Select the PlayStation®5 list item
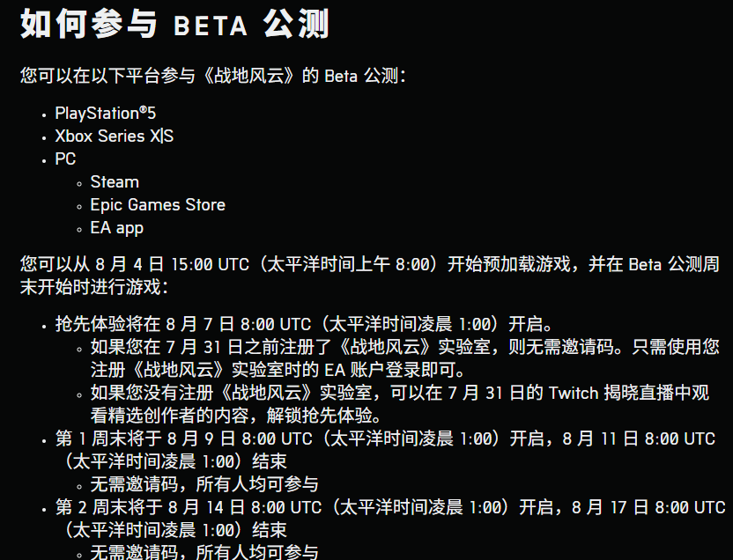The width and height of the screenshot is (733, 560). tap(105, 113)
